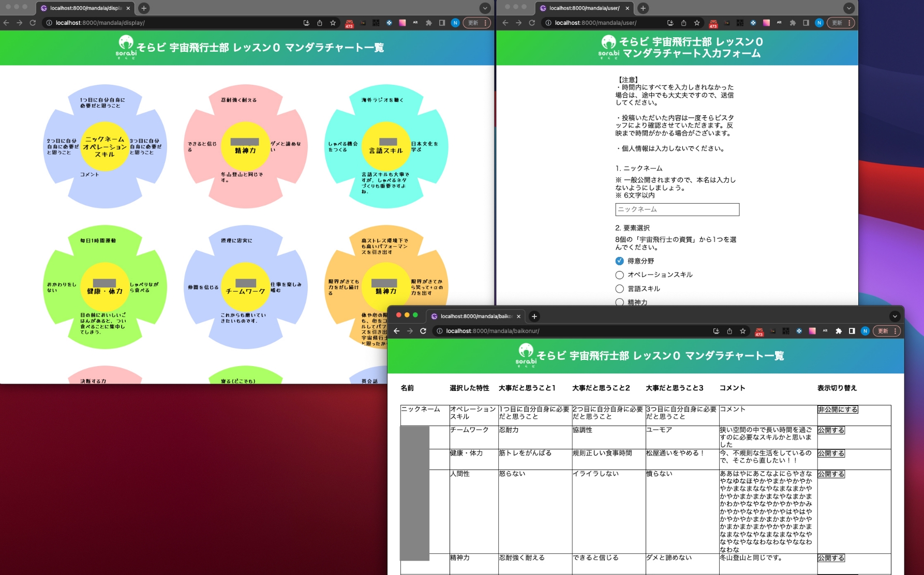The height and width of the screenshot is (575, 924).
Task: Open the N profile avatar in the user form window
Action: 819,23
